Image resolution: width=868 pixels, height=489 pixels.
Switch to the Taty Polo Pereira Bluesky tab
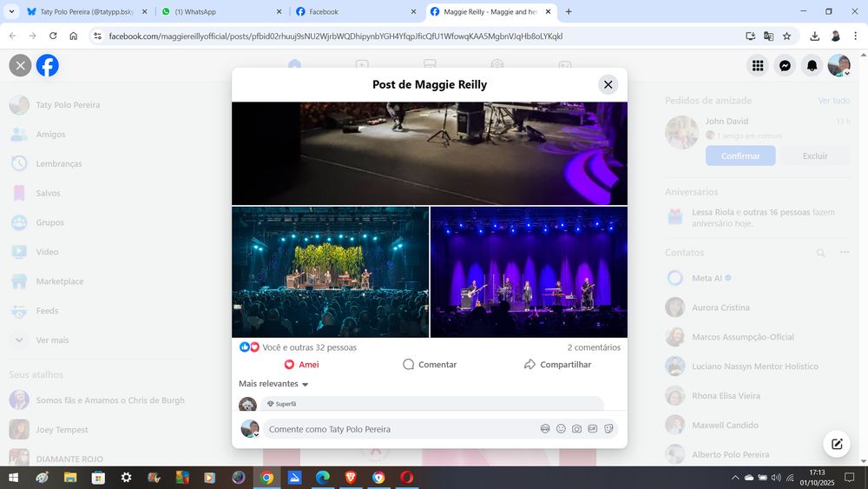point(88,11)
